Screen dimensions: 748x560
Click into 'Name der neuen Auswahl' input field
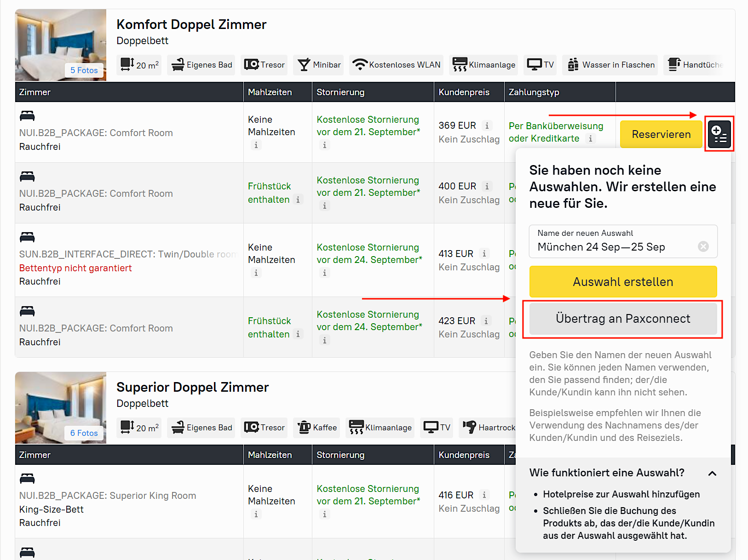pyautogui.click(x=612, y=246)
